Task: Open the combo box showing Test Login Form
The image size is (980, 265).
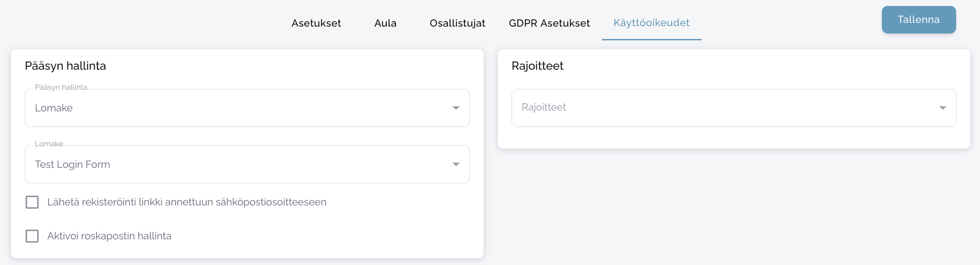Action: coord(239,165)
